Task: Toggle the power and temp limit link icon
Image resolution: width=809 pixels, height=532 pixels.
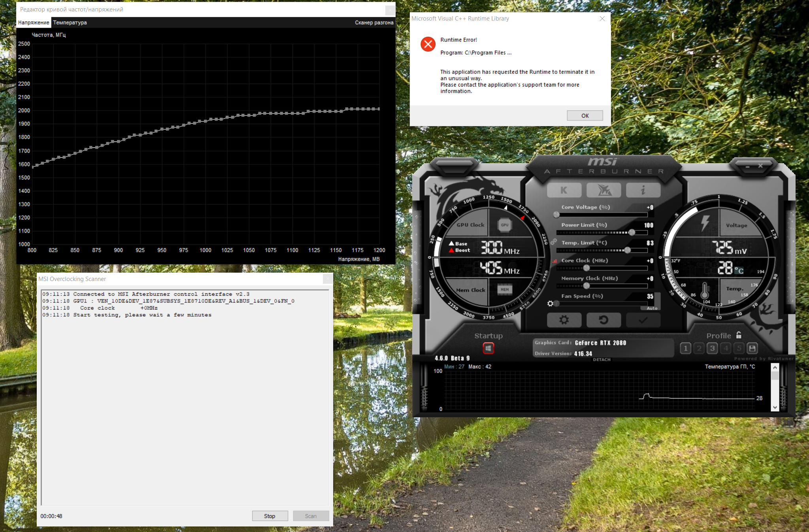Action: point(553,241)
